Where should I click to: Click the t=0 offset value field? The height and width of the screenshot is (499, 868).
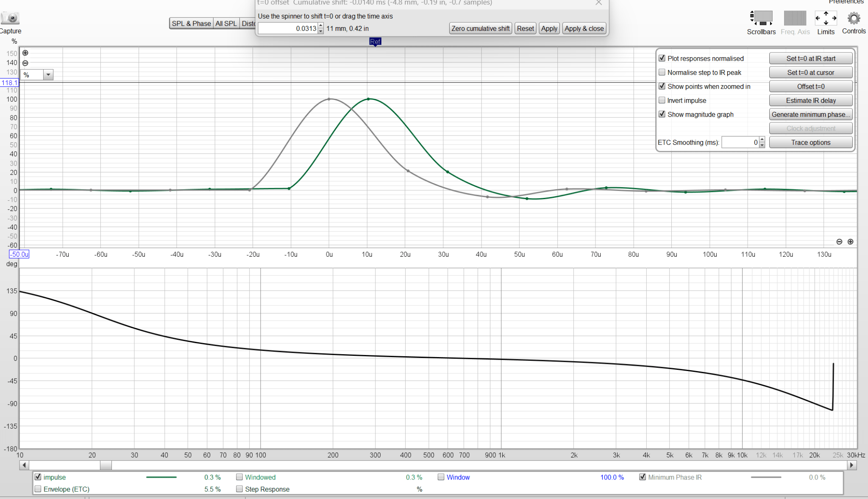(x=288, y=28)
